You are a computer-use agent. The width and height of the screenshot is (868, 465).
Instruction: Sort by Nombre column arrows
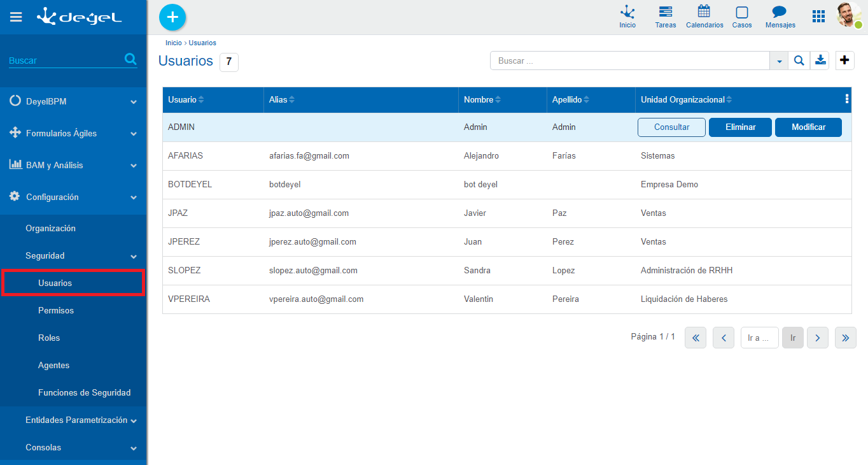coord(498,100)
